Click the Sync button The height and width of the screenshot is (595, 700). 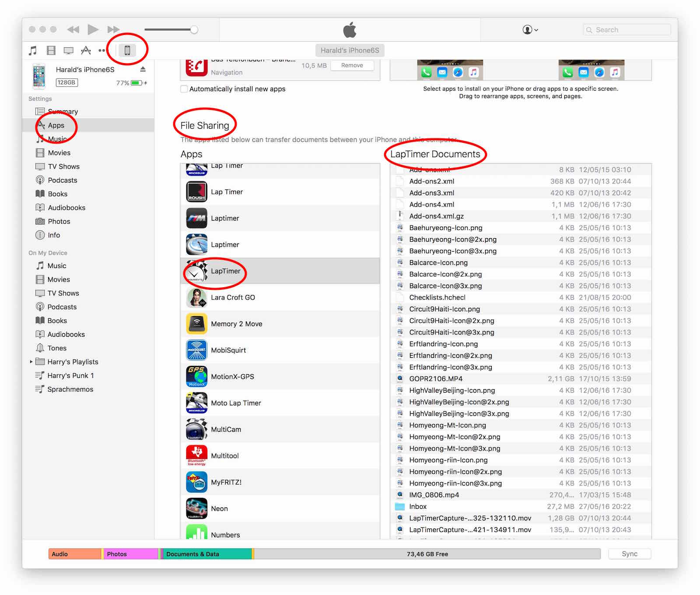[630, 554]
